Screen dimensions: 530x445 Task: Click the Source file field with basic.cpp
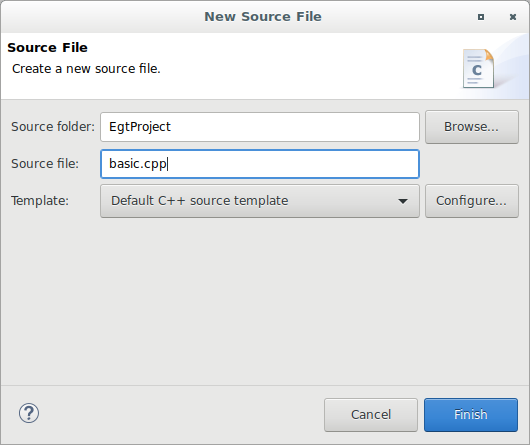pos(260,164)
